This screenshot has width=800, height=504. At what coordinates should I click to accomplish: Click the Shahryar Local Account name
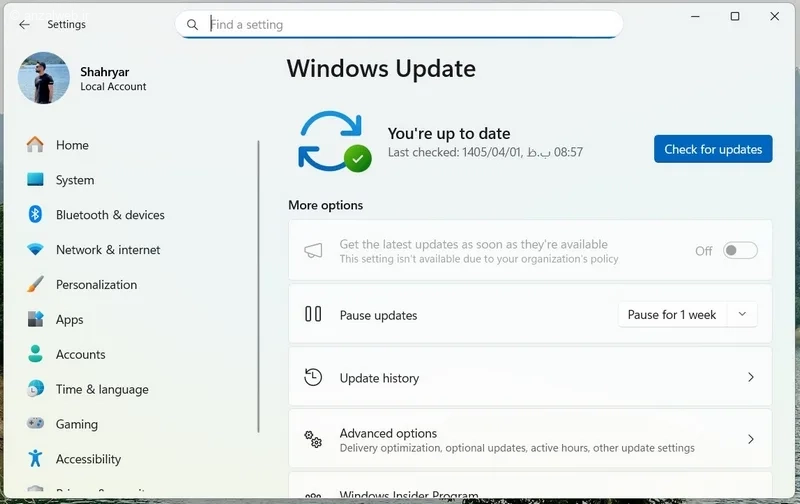point(113,79)
